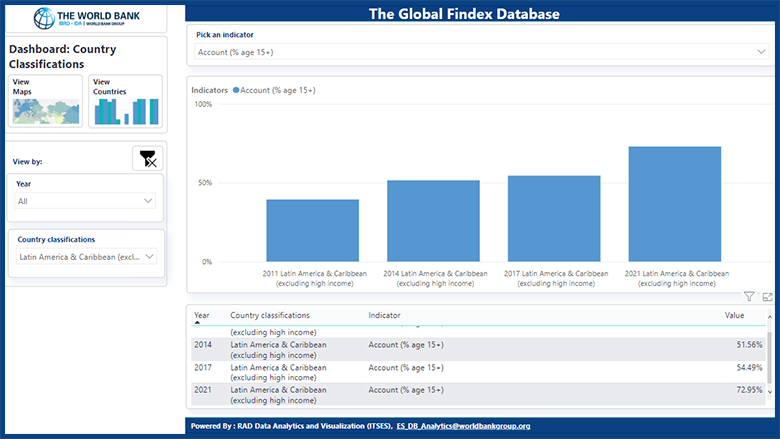Open the Country classifications dropdown
This screenshot has height=439, width=780.
(x=86, y=257)
